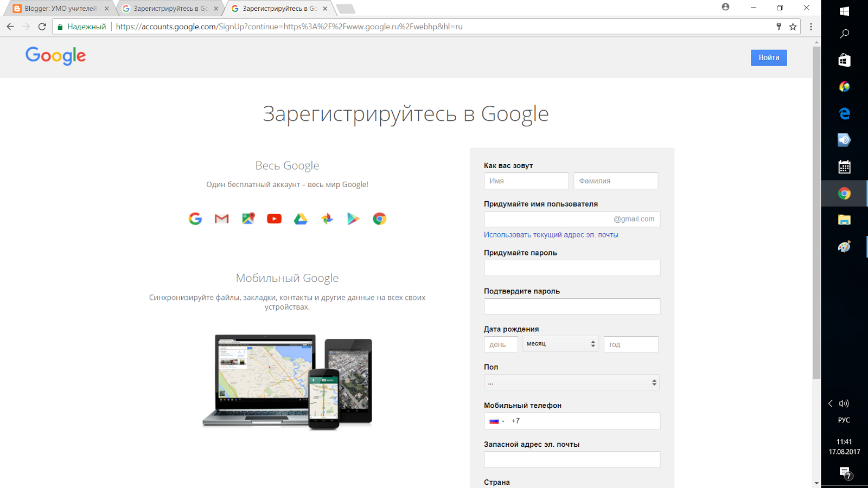Click the Google search app icon

pos(195,219)
